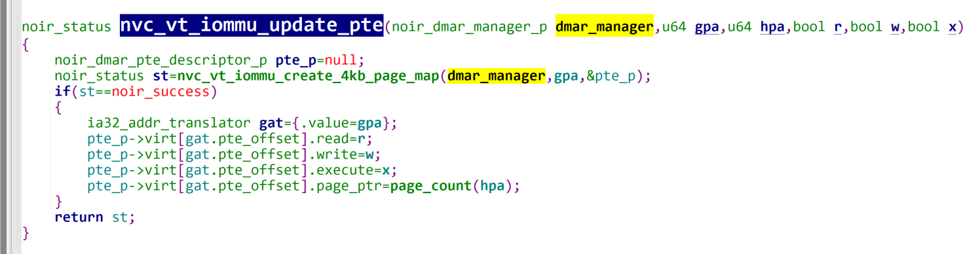Click dmar_manager argument inside create_4kb_page_map call
The height and width of the screenshot is (254, 980).
[x=497, y=76]
